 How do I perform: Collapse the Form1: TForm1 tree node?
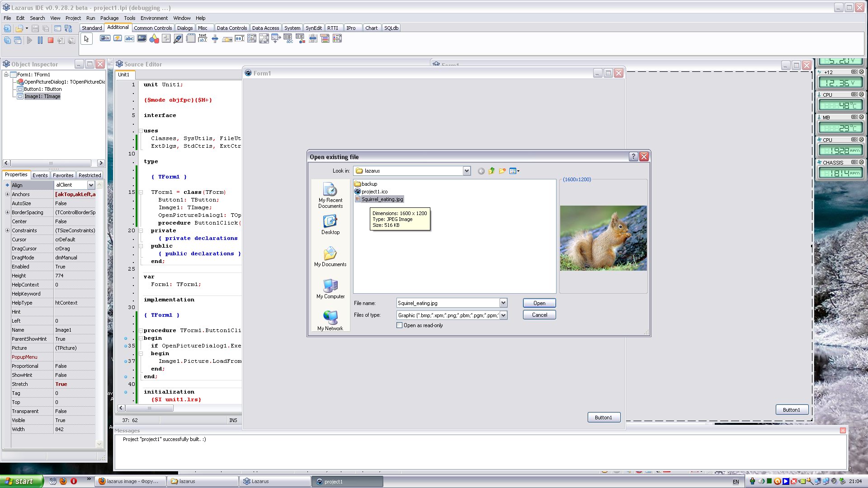[x=6, y=75]
